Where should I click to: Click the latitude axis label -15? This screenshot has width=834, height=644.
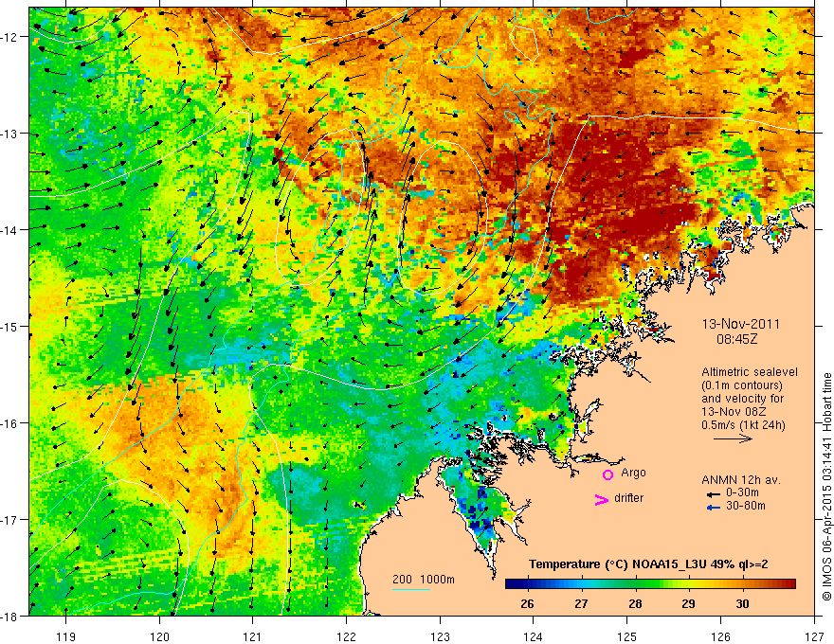[x=10, y=326]
